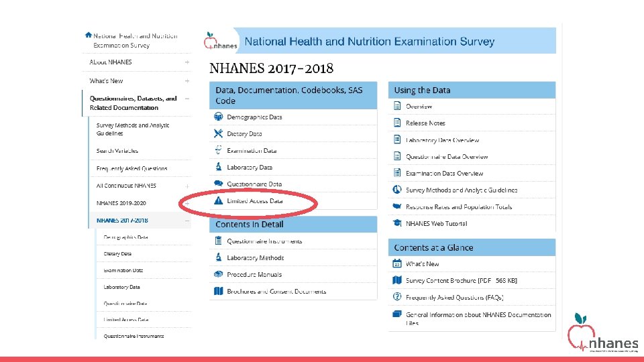Click the Demographics Data globe icon
Viewport: 644px width, 362px height.
tap(219, 117)
